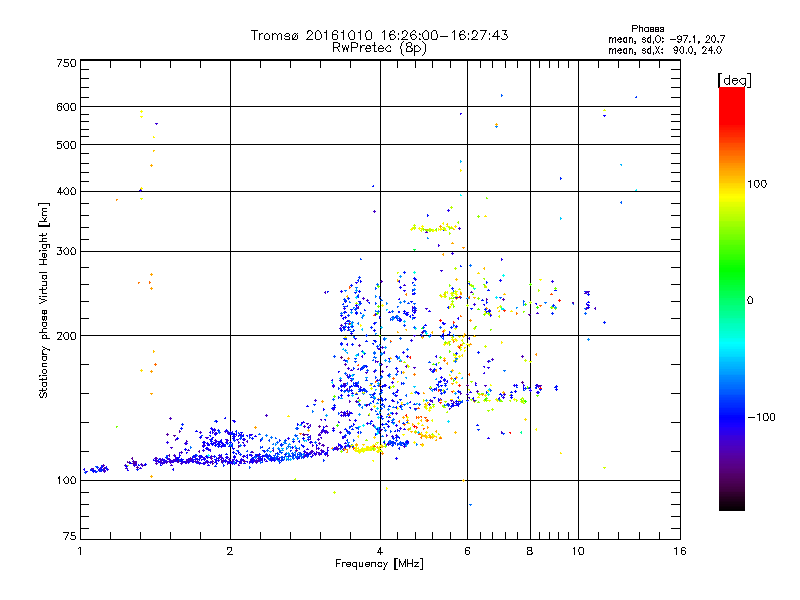This screenshot has height=600, width=800.
Task: Click the y-axis '300' tick label
Action: click(66, 251)
